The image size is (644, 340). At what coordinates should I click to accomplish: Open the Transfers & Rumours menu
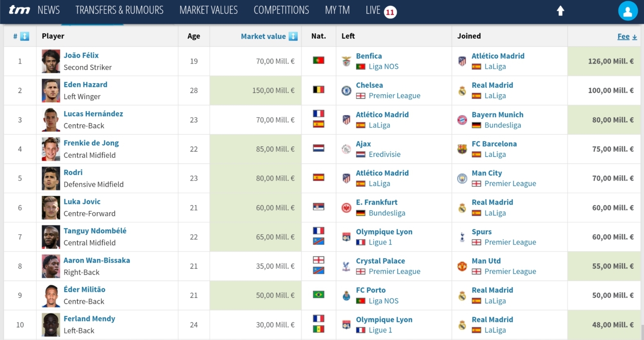119,10
